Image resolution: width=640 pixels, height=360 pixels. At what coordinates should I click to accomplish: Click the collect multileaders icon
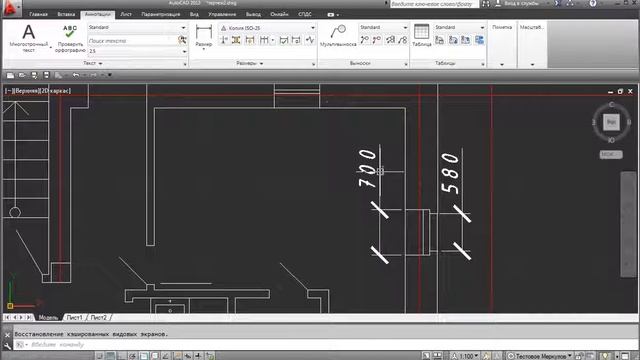[403, 40]
